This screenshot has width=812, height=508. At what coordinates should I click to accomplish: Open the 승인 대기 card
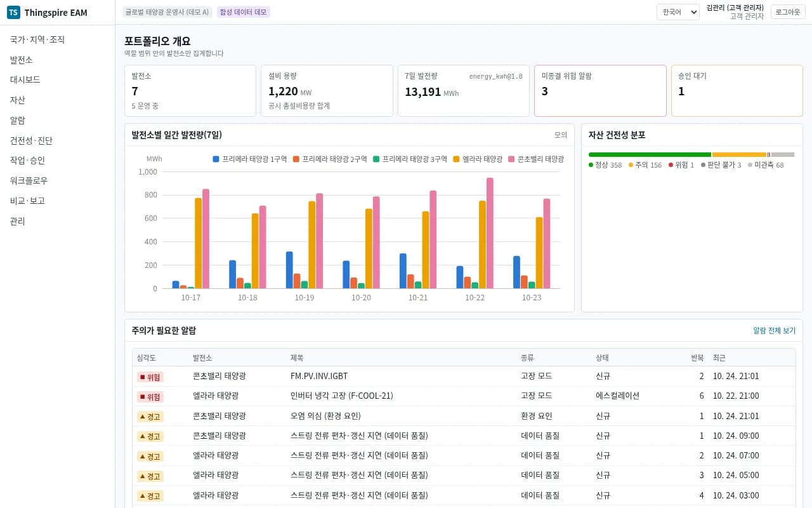[737, 91]
